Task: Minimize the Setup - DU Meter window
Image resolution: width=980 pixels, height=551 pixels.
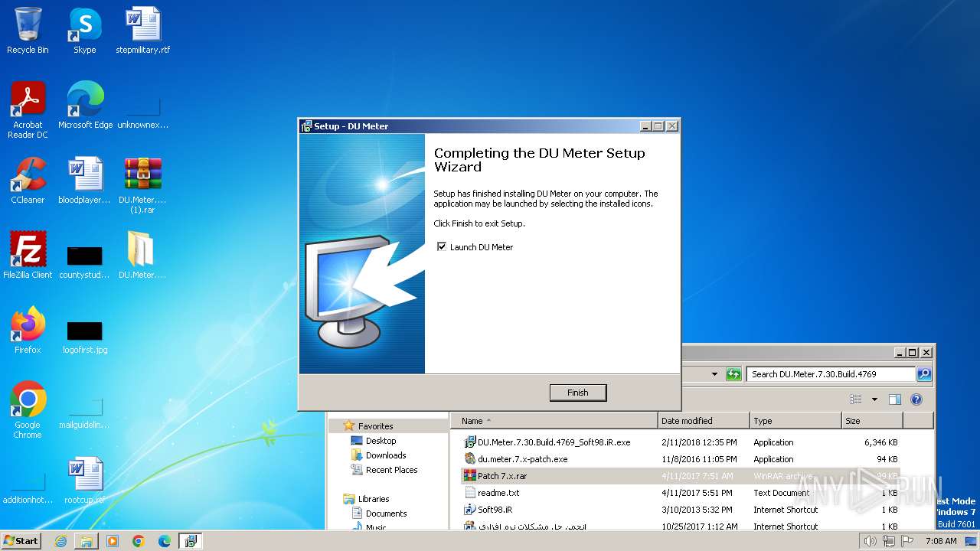Action: coord(645,126)
